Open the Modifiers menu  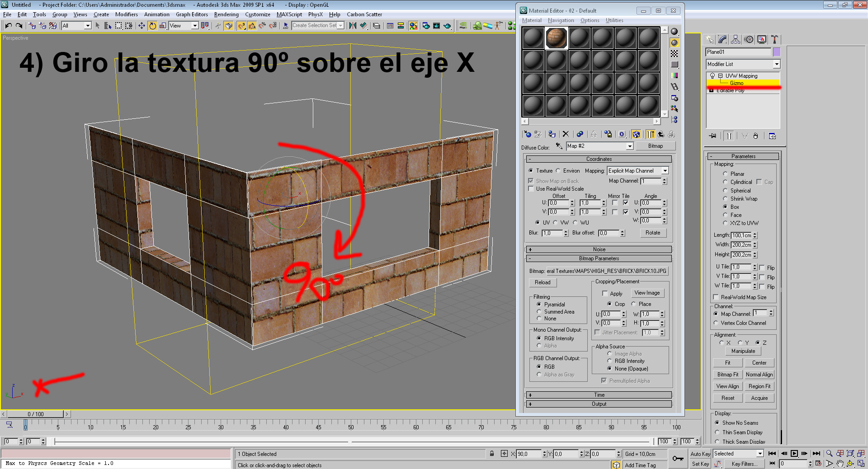point(126,14)
